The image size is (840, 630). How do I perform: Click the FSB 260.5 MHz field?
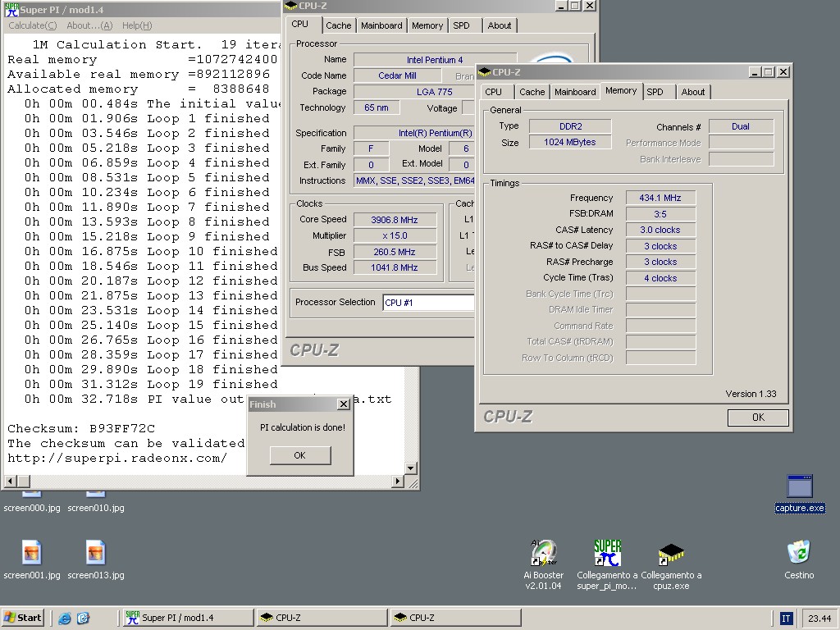point(395,252)
